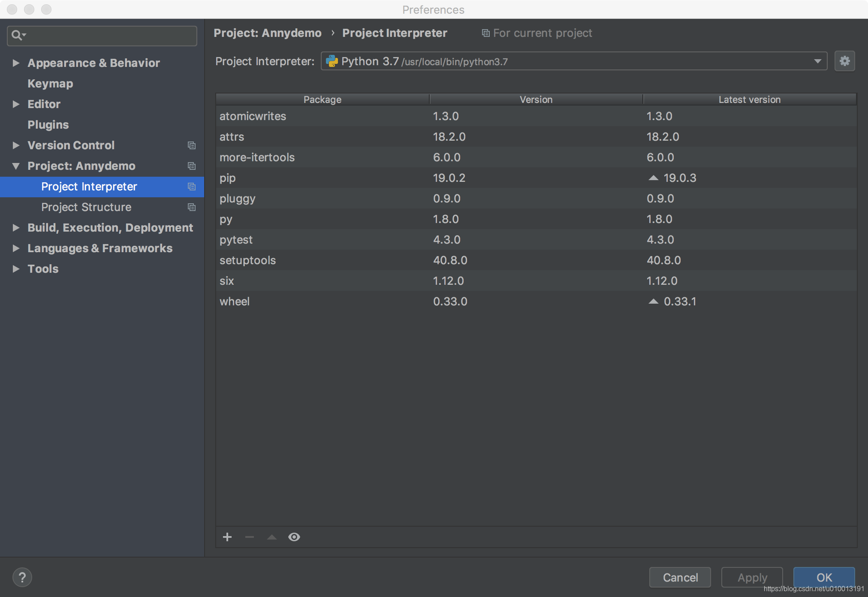Select the py package row
Viewport: 868px width, 597px height.
536,219
